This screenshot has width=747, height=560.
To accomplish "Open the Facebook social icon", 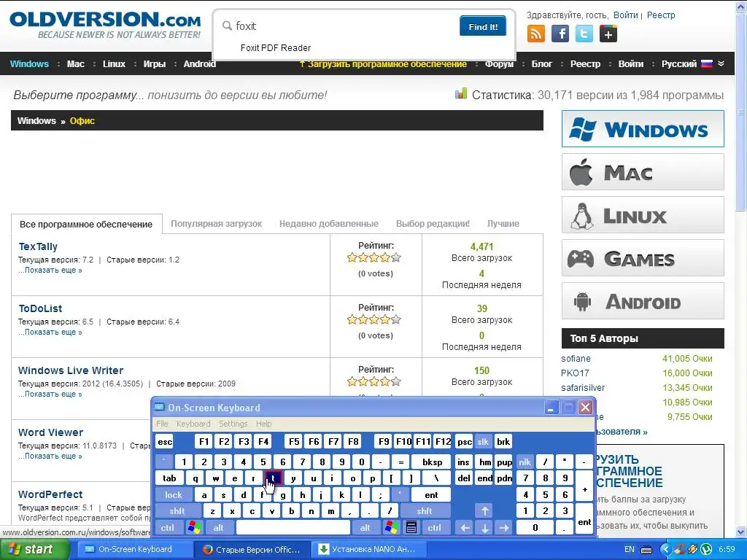I will point(560,34).
